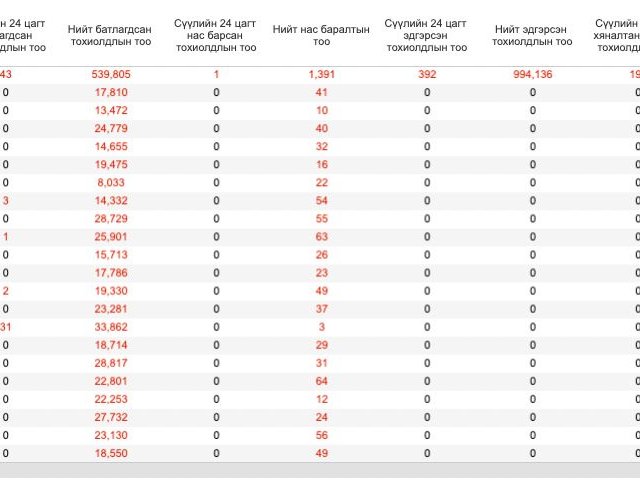640x480 pixels.
Task: Click the deaths cell showing 3
Action: click(322, 327)
